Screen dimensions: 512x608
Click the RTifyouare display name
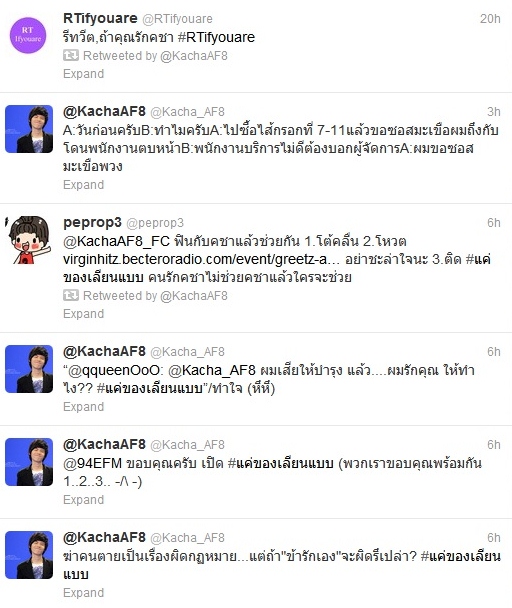100,18
